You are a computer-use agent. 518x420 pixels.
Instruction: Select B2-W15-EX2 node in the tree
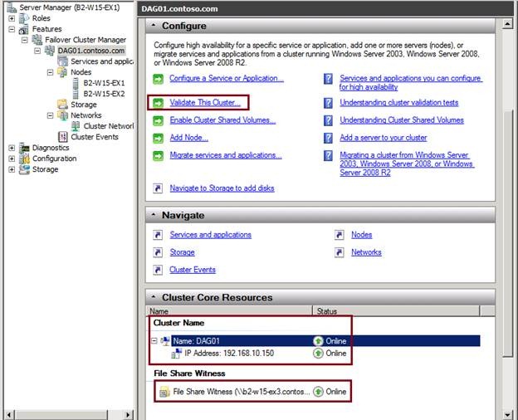(x=104, y=94)
